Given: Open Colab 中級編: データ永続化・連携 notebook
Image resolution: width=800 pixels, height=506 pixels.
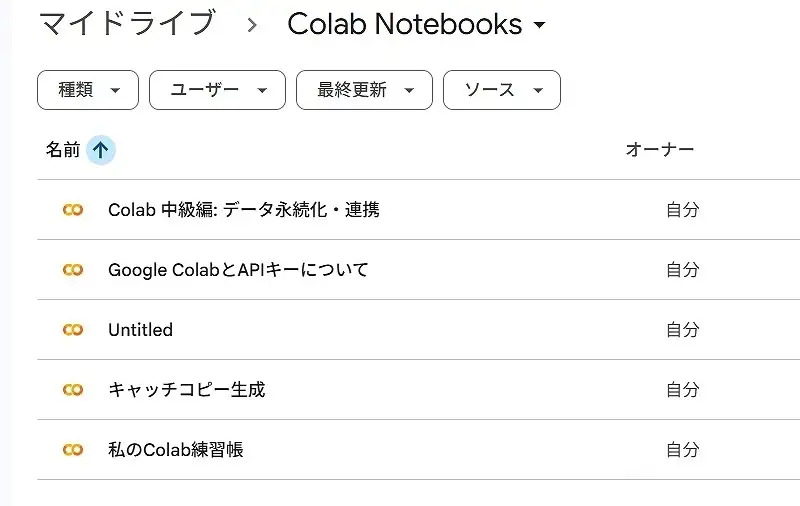Looking at the screenshot, I should click(x=243, y=210).
